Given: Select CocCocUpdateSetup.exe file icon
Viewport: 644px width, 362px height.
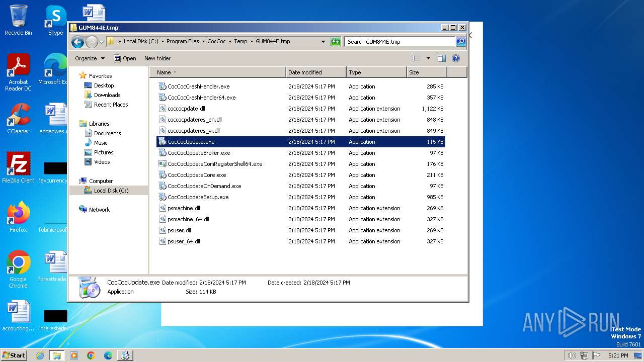Looking at the screenshot, I should coord(162,197).
